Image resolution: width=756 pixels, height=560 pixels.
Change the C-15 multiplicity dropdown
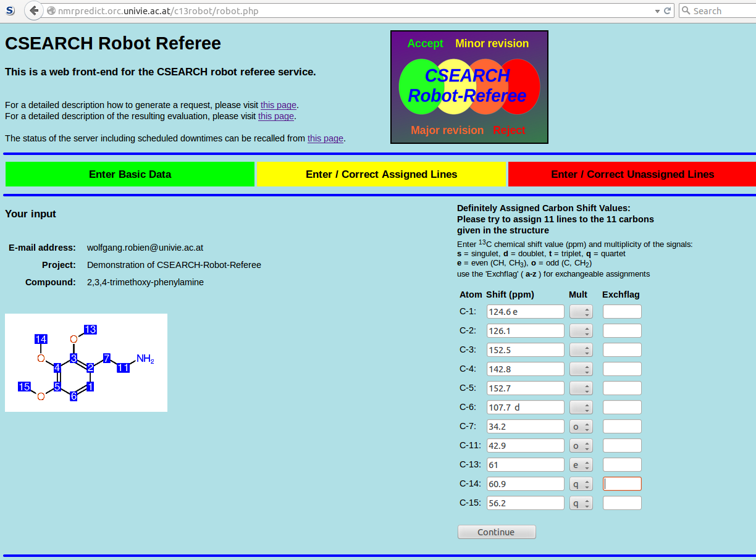(x=581, y=503)
